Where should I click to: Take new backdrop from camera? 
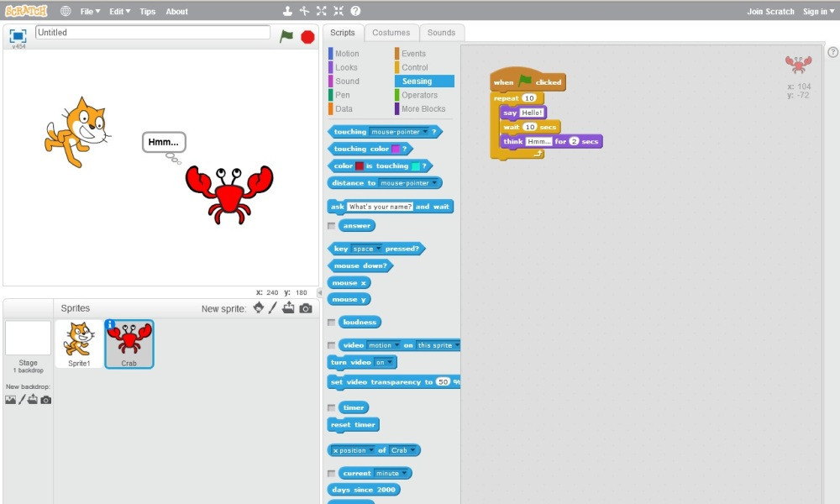46,400
